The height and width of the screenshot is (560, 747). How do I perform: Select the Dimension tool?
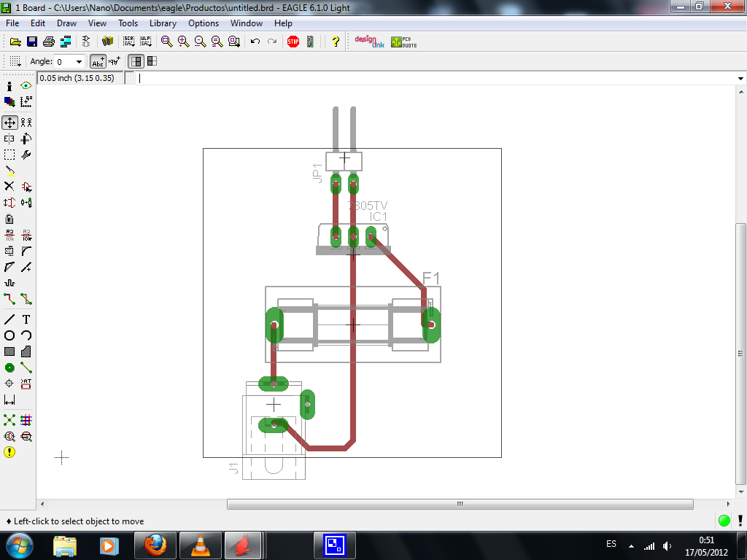9,400
